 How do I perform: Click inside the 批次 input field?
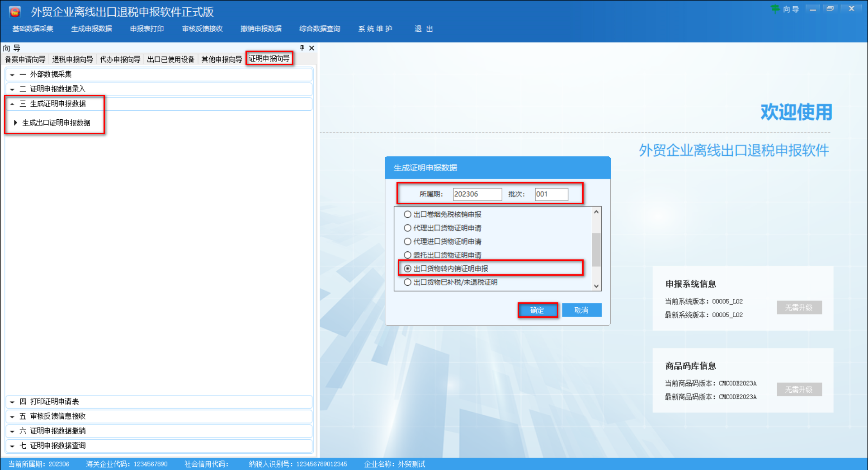(551, 194)
